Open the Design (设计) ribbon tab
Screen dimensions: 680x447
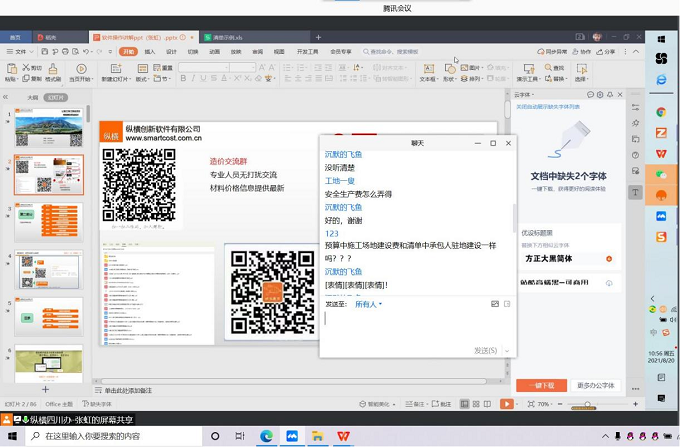tap(171, 52)
